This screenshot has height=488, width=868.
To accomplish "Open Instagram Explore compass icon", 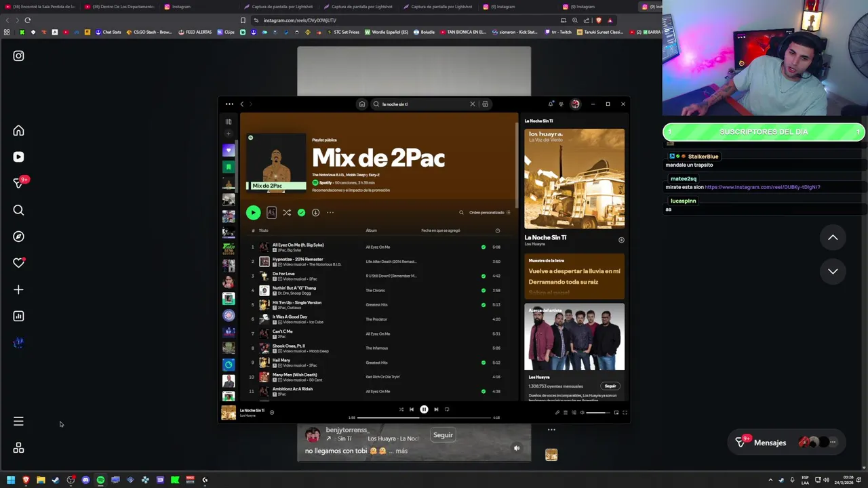I will click(18, 237).
